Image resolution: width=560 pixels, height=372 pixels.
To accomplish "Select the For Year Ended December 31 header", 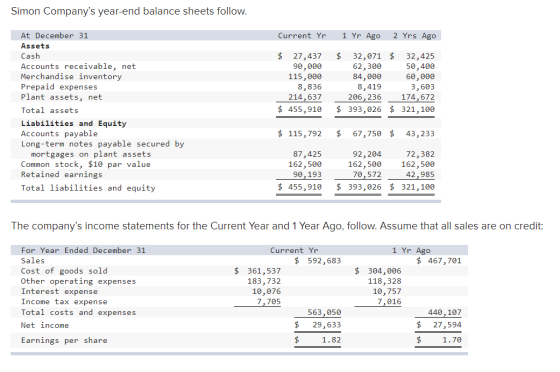I will 83,250.
